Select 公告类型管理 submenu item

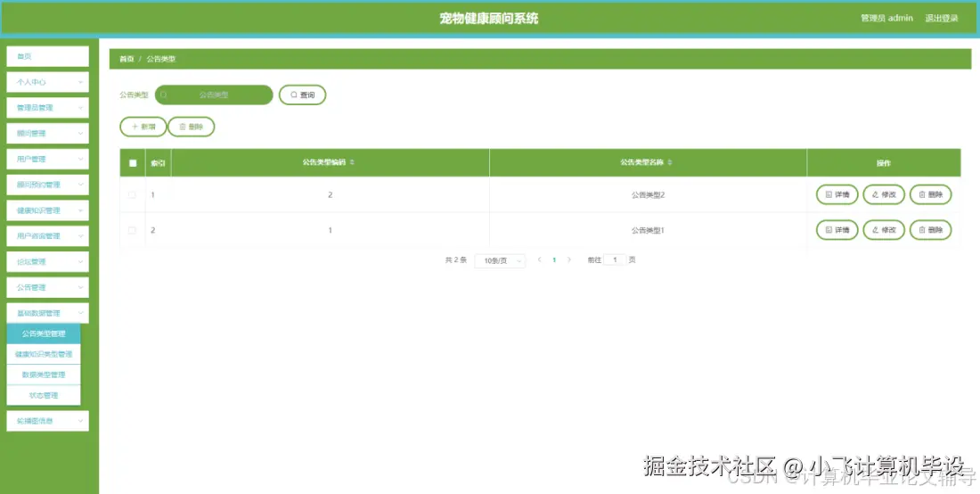point(44,333)
